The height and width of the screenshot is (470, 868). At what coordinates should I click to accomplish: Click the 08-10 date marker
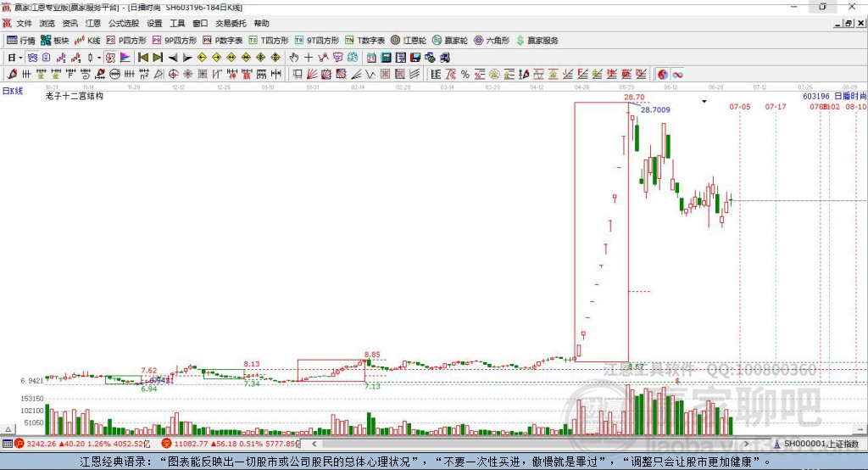coord(856,106)
